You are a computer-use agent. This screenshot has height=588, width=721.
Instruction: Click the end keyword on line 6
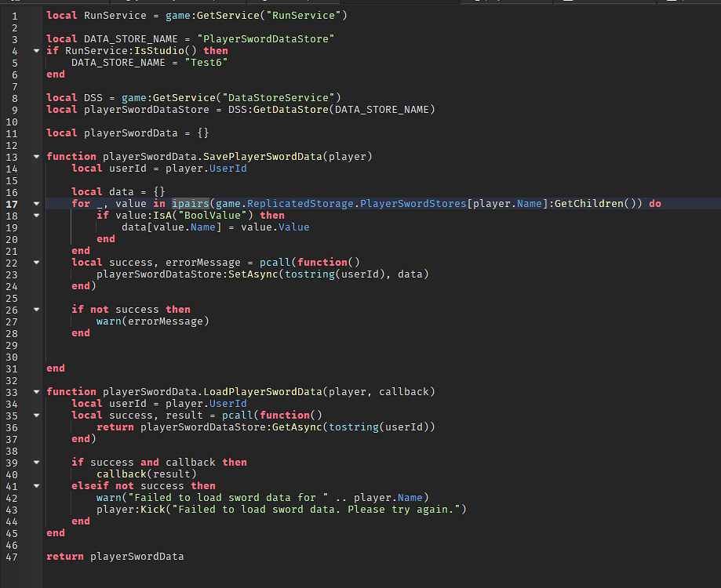(x=56, y=74)
